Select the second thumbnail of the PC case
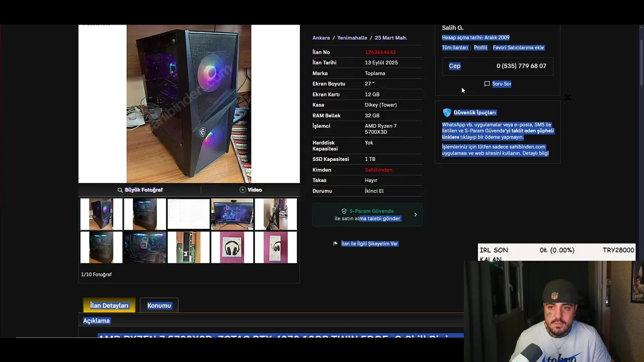Image resolution: width=644 pixels, height=362 pixels. point(145,214)
